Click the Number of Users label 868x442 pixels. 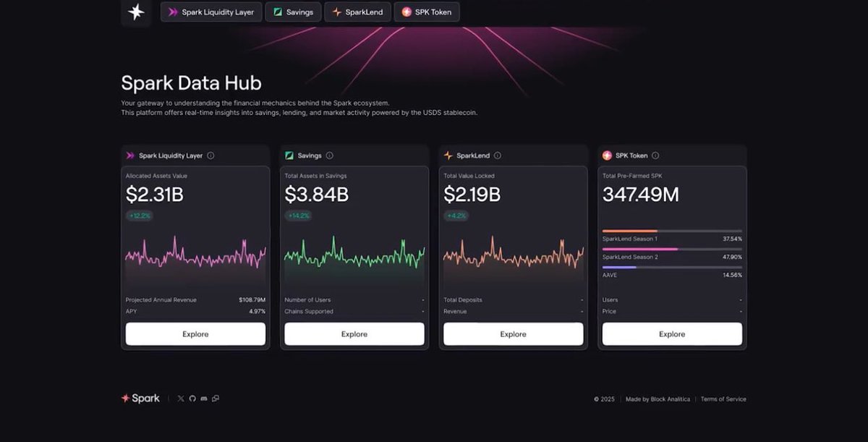[x=307, y=299]
